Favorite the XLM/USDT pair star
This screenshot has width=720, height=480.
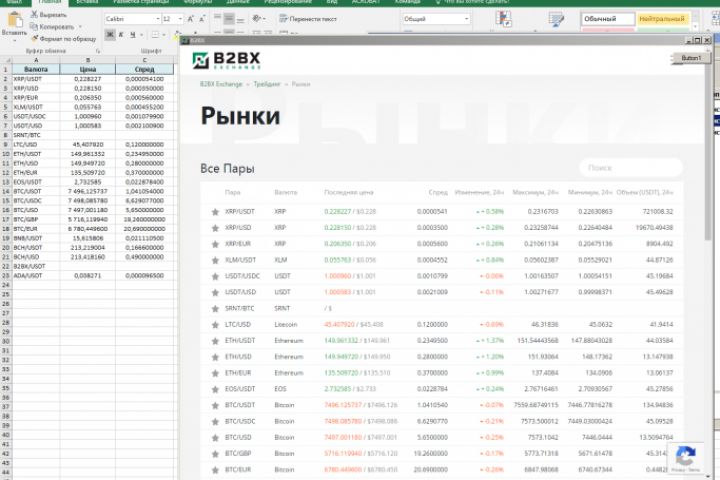click(215, 260)
